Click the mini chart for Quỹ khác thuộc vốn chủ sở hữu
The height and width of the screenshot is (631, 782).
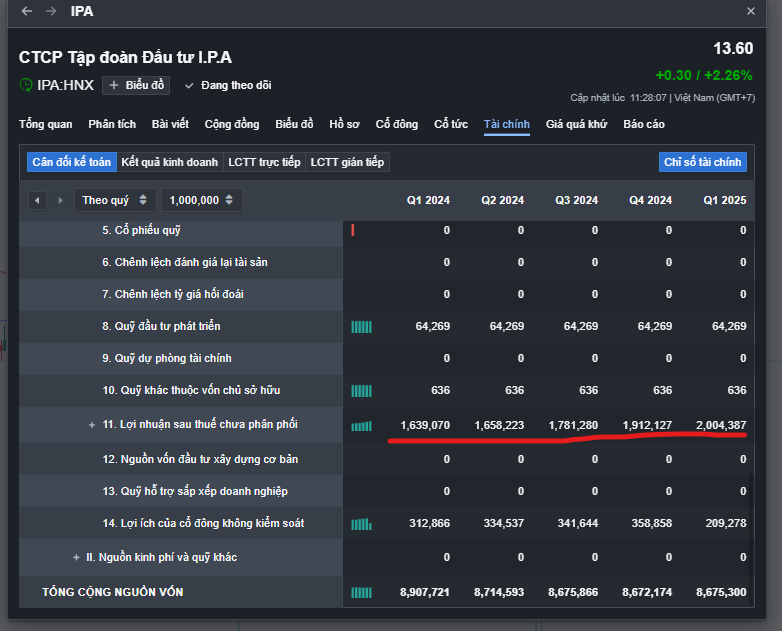point(361,391)
